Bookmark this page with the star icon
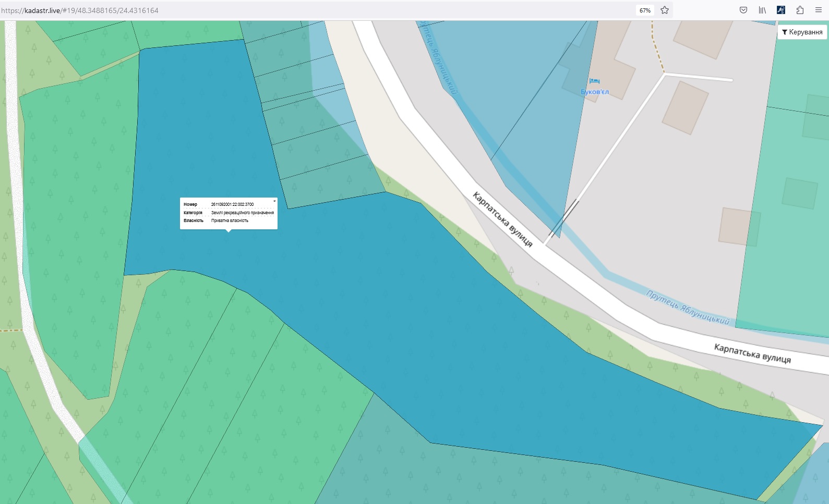The image size is (829, 504). (665, 10)
